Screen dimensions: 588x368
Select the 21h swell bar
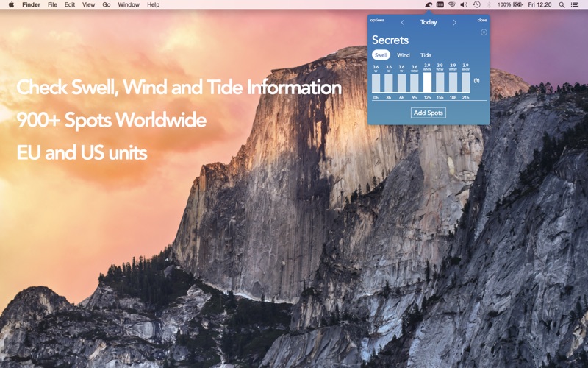click(465, 82)
